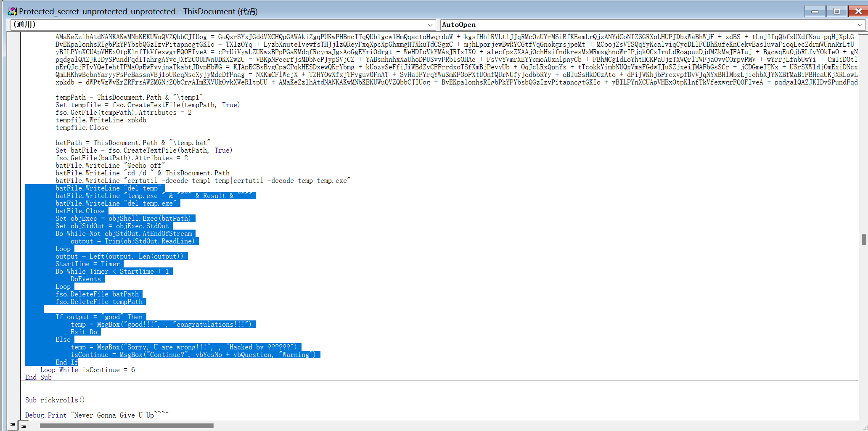
Task: Click the line 'fso.GetFile(tempPath).Attributes = 2'
Action: click(x=124, y=112)
